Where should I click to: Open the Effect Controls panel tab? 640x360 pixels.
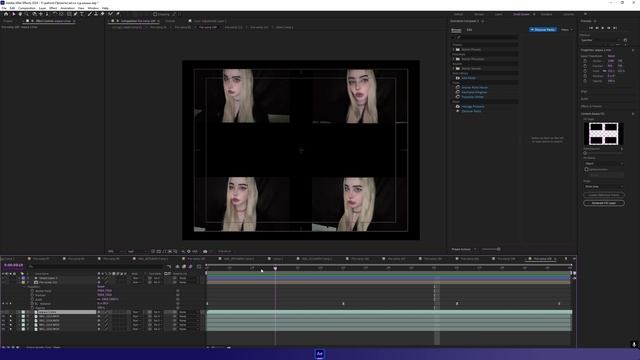[x=53, y=21]
